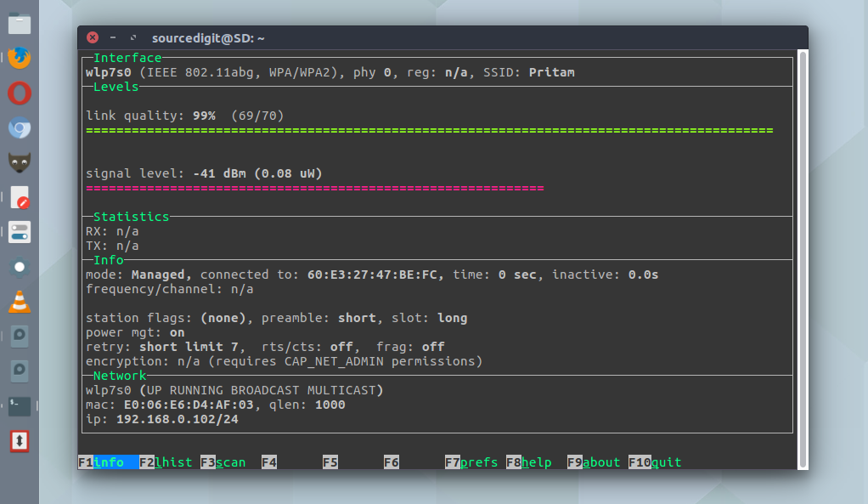The width and height of the screenshot is (868, 504).
Task: Click the preamble value short
Action: (x=357, y=318)
